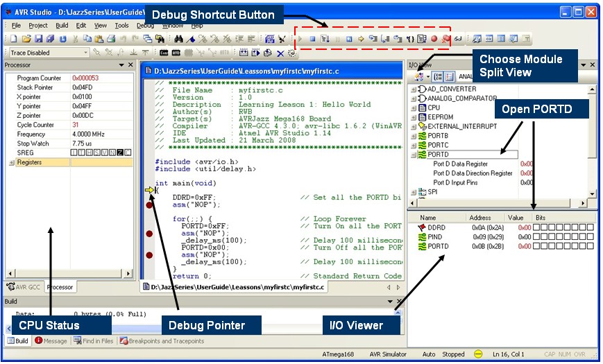Click right arrow of Processor panel scrollbar

tap(128, 273)
